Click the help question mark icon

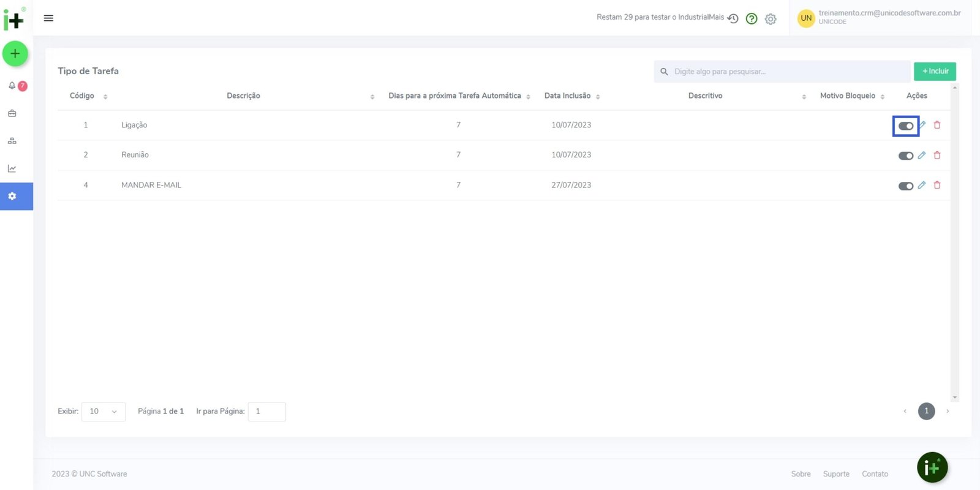pos(752,19)
